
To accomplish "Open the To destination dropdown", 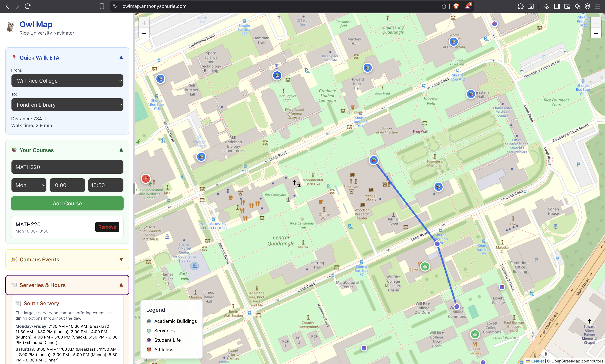I will coord(67,105).
